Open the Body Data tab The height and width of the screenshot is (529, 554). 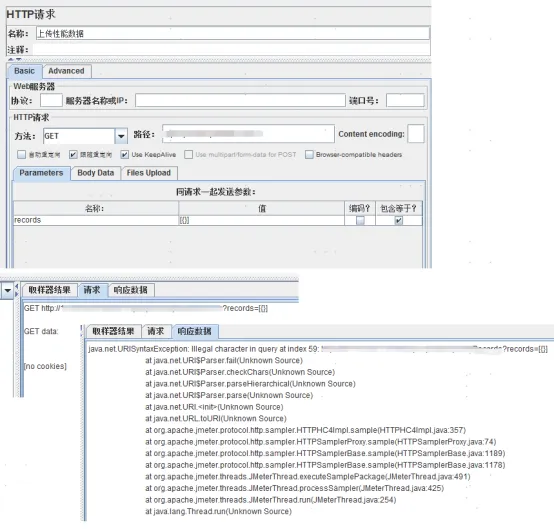pyautogui.click(x=96, y=173)
